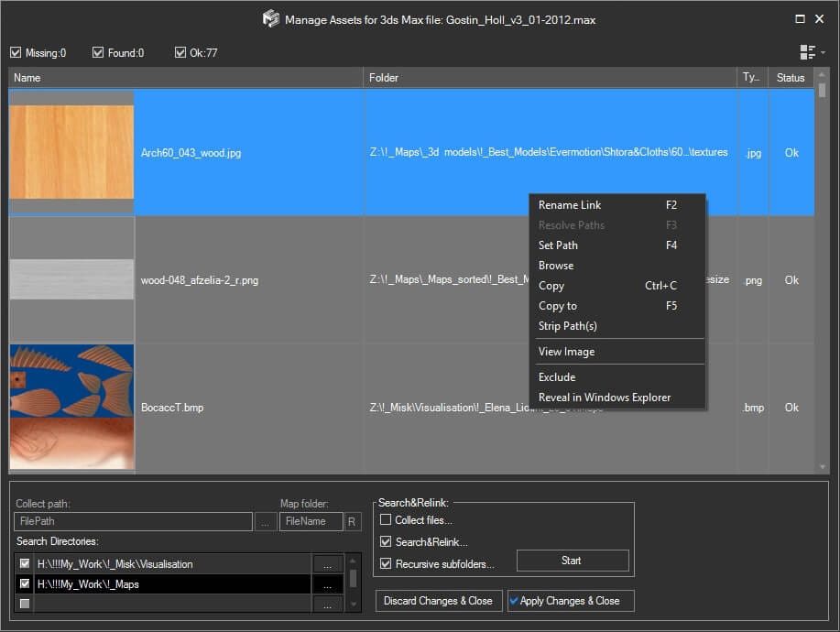Sort by the Status column header
Screen dimensions: 840x632
point(791,78)
